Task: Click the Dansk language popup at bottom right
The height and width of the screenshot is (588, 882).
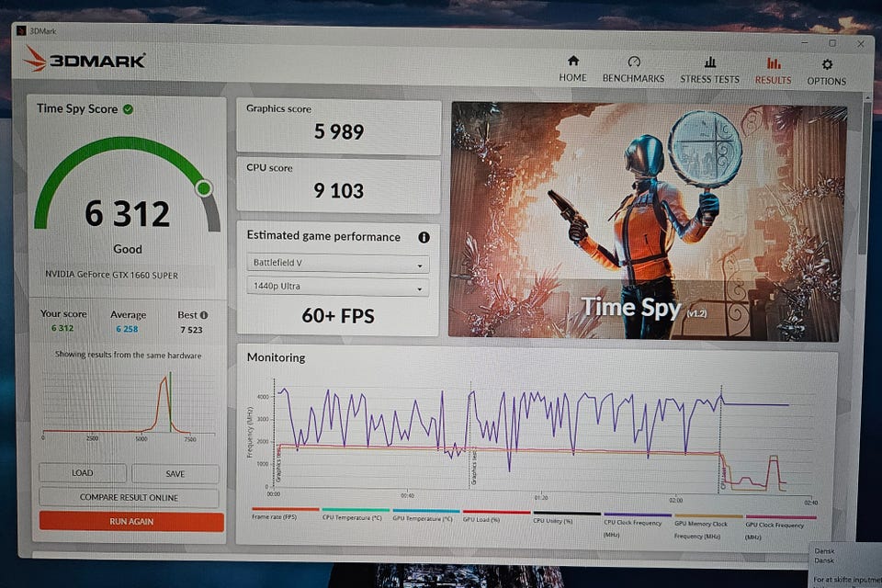Action: [x=845, y=565]
